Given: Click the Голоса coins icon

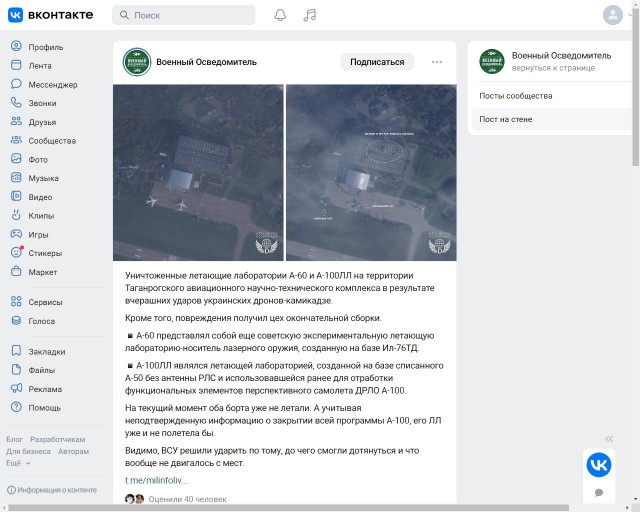Looking at the screenshot, I should (x=16, y=321).
